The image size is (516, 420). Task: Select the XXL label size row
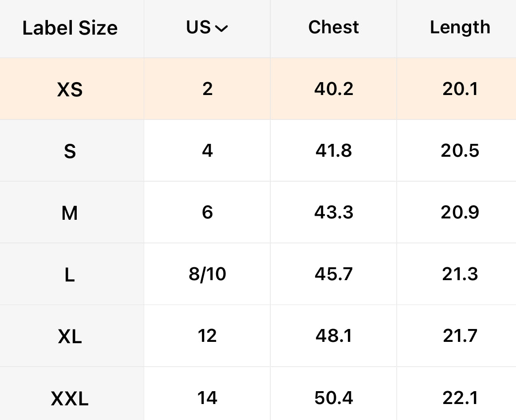click(70, 398)
